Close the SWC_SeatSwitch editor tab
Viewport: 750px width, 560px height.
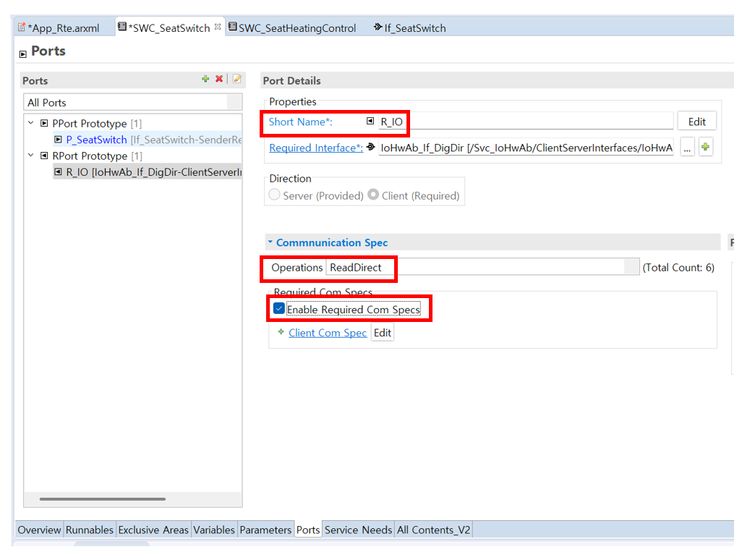(218, 27)
